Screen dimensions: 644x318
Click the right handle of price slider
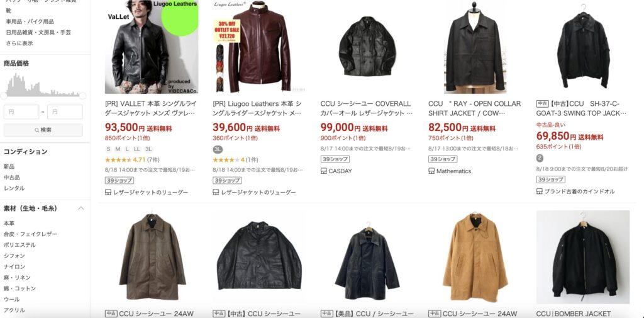82,96
